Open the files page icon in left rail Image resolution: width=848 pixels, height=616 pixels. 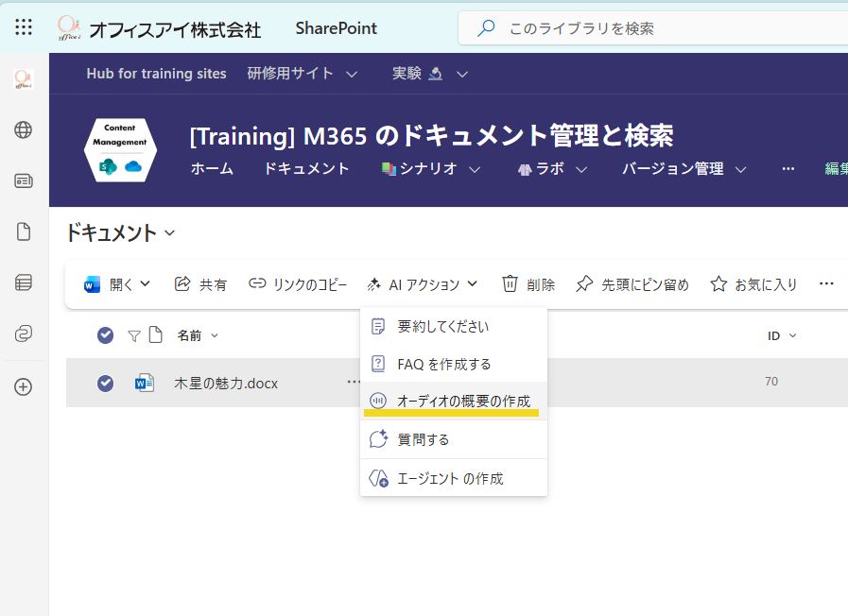24,232
